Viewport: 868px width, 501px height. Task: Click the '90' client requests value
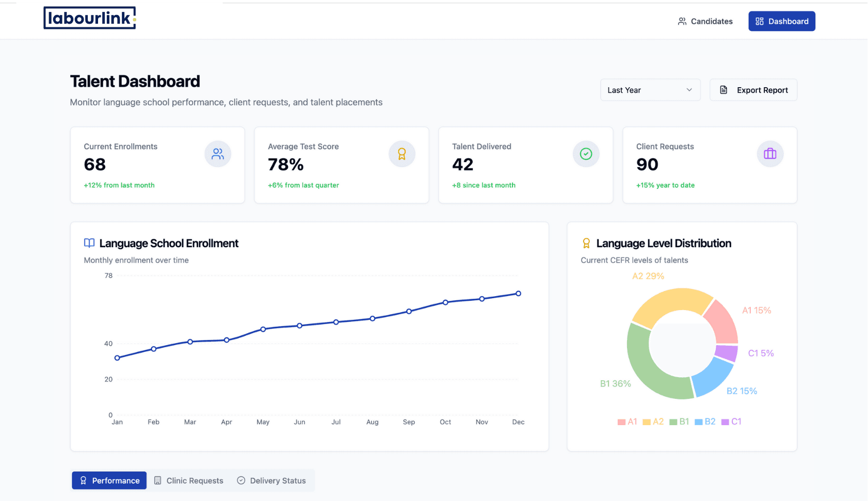click(x=647, y=165)
